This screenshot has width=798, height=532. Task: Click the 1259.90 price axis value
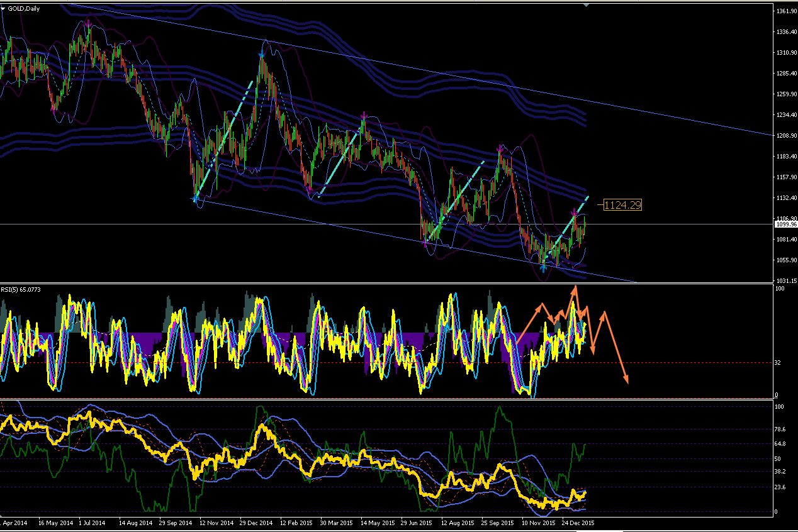tap(787, 94)
